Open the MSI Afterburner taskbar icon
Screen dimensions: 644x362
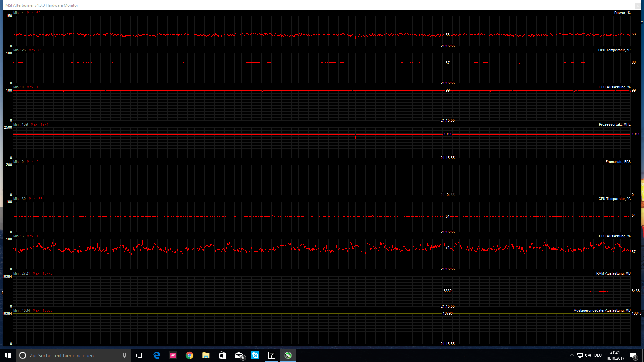tap(288, 355)
